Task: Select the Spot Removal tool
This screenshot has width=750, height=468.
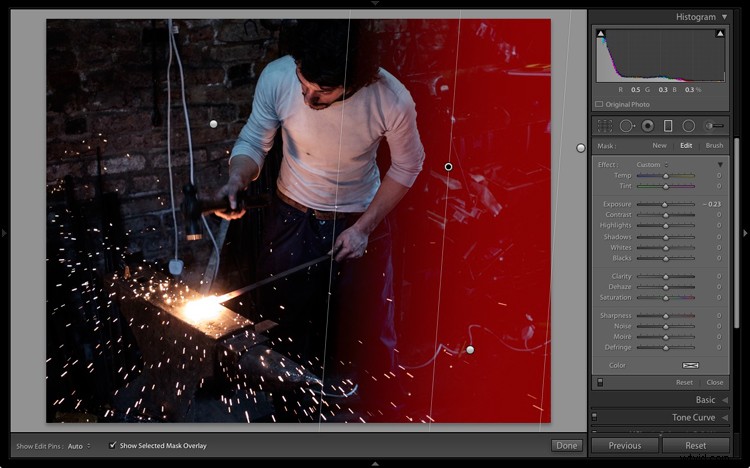Action: (627, 126)
